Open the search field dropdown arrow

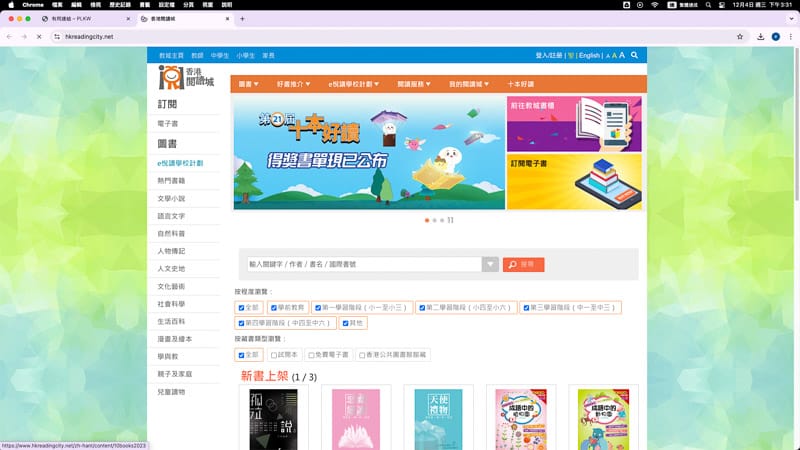(x=490, y=265)
